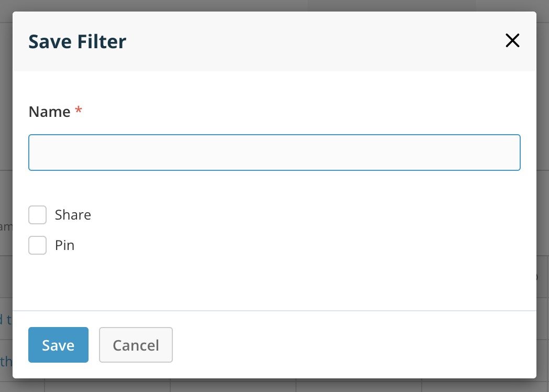Click the gray dialog header bar
The image size is (549, 392).
click(314, 41)
